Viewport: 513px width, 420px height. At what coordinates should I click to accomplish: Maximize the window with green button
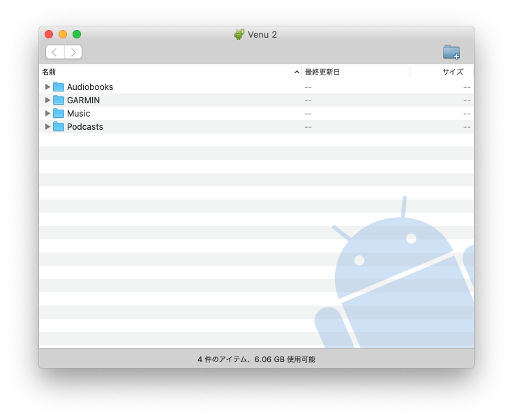[77, 34]
